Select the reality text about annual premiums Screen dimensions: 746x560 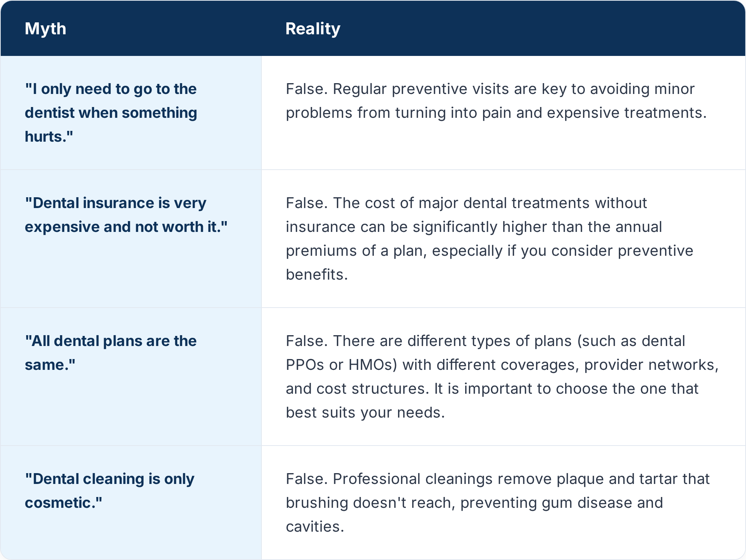[x=489, y=239]
